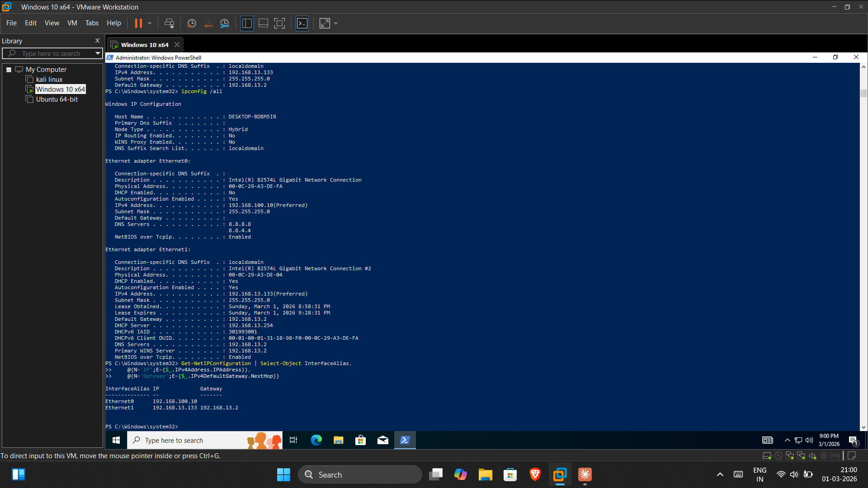
Task: Open host widgets button
Action: pyautogui.click(x=19, y=474)
